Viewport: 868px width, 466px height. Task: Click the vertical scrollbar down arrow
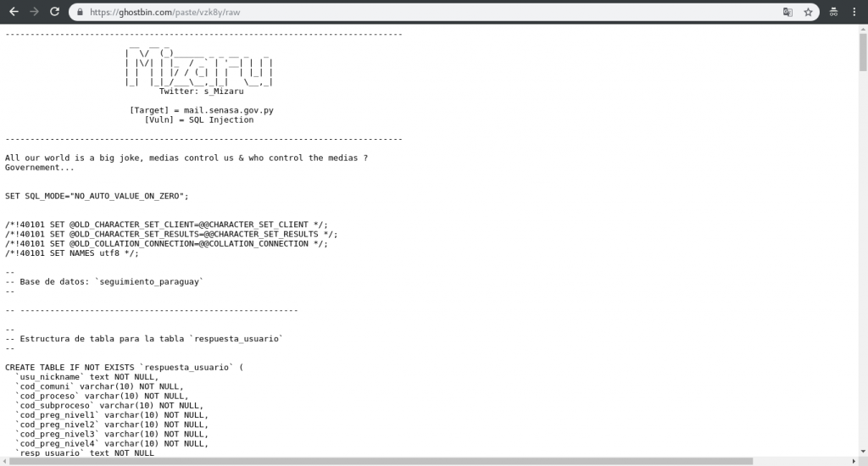click(x=863, y=452)
